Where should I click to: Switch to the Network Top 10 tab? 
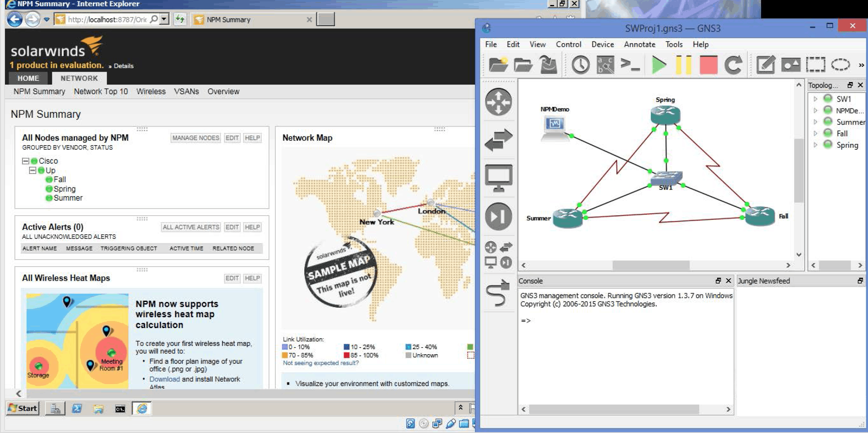click(101, 92)
